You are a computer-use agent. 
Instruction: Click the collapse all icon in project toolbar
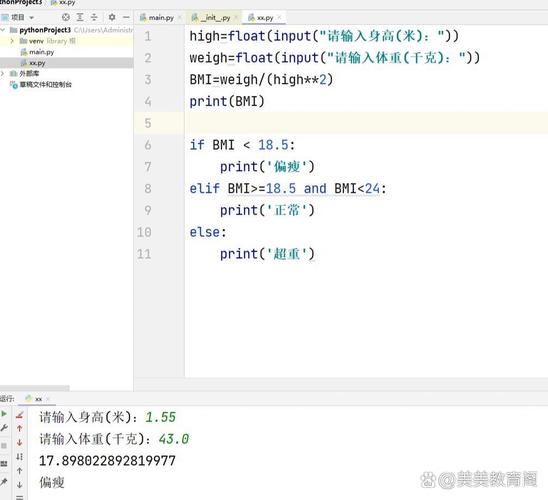(94, 17)
